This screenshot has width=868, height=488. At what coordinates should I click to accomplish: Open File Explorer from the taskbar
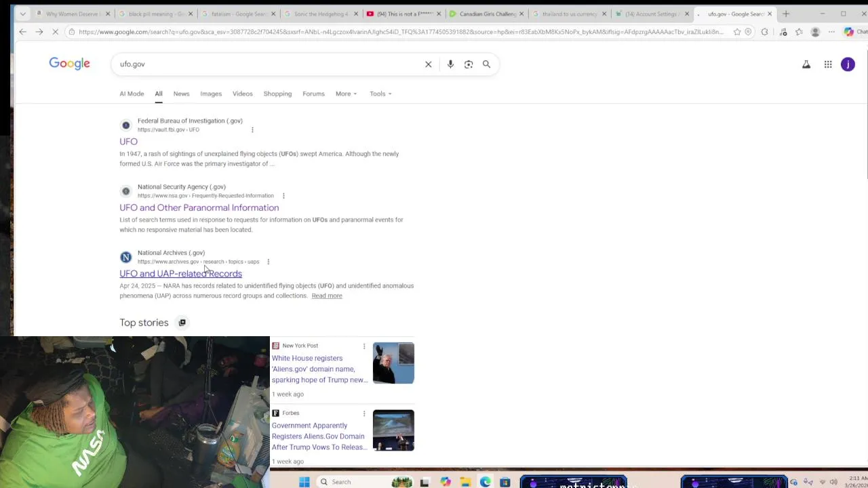point(465,482)
